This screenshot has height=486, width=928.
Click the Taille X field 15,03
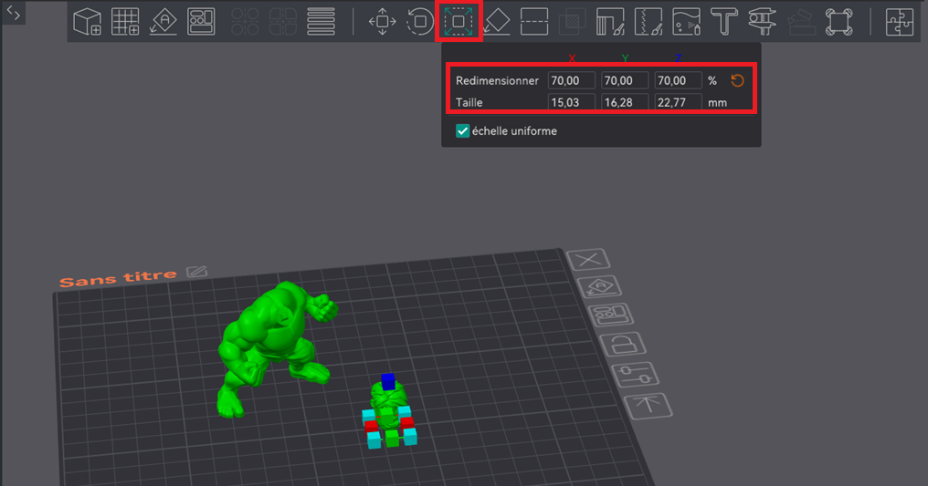[571, 102]
